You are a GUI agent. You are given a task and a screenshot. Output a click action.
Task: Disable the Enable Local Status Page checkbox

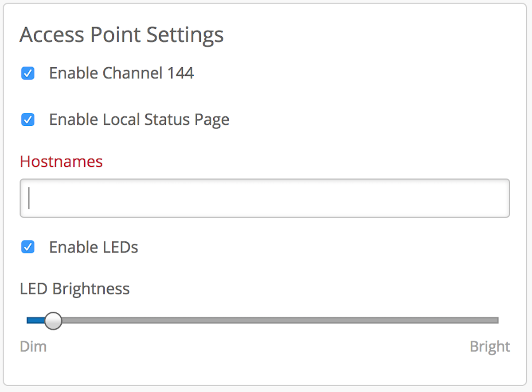[28, 120]
